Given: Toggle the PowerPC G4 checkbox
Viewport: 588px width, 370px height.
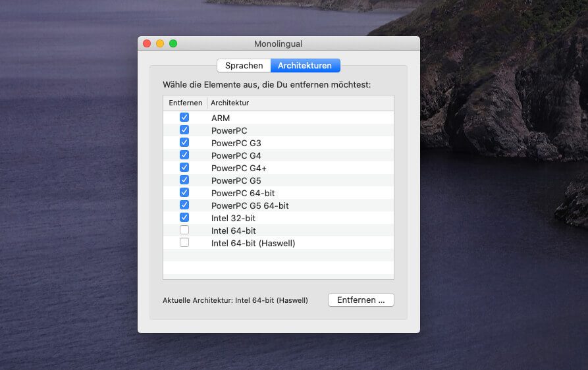Looking at the screenshot, I should point(184,155).
